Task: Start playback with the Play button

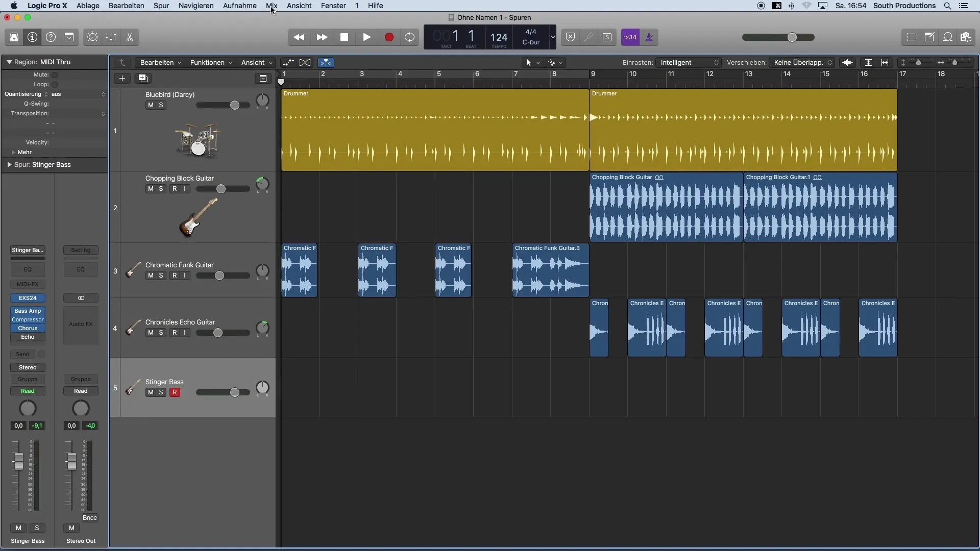Action: 366,37
